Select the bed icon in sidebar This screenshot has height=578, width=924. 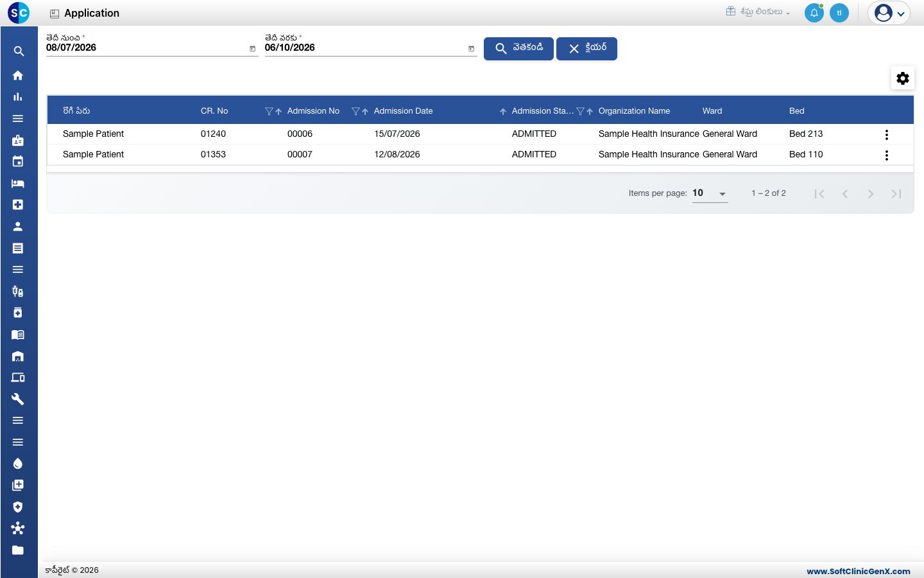[18, 184]
